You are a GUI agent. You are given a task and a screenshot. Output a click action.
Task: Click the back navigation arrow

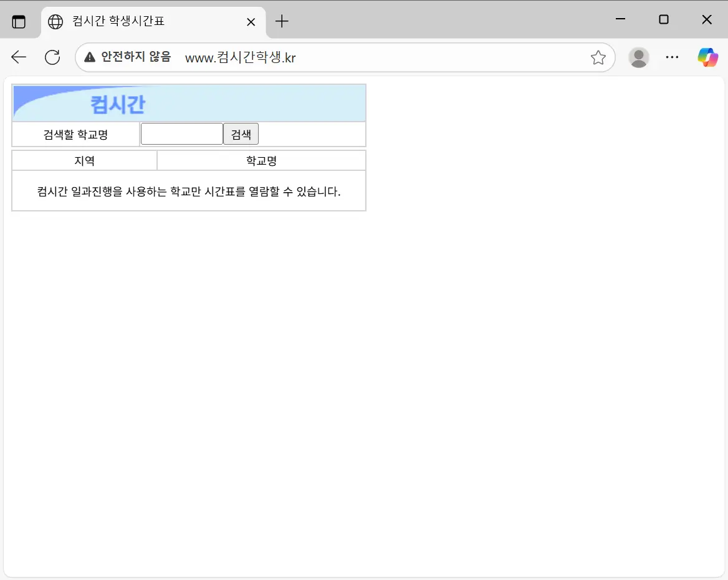pyautogui.click(x=18, y=57)
